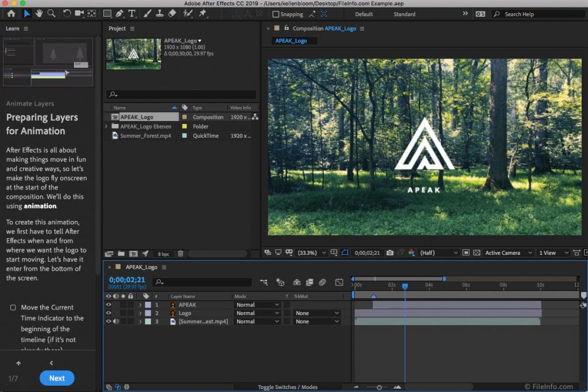Hide the APEAK layer
This screenshot has height=392, width=588.
109,305
